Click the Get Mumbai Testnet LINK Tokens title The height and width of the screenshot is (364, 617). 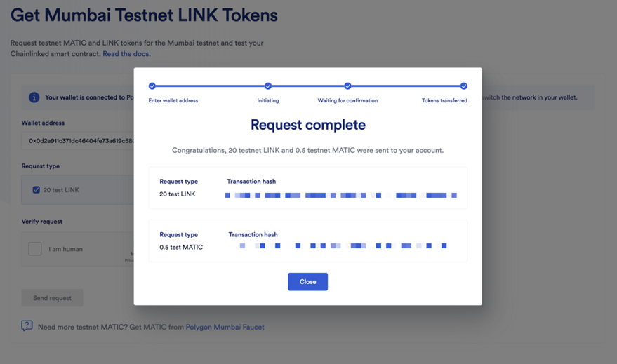[144, 15]
